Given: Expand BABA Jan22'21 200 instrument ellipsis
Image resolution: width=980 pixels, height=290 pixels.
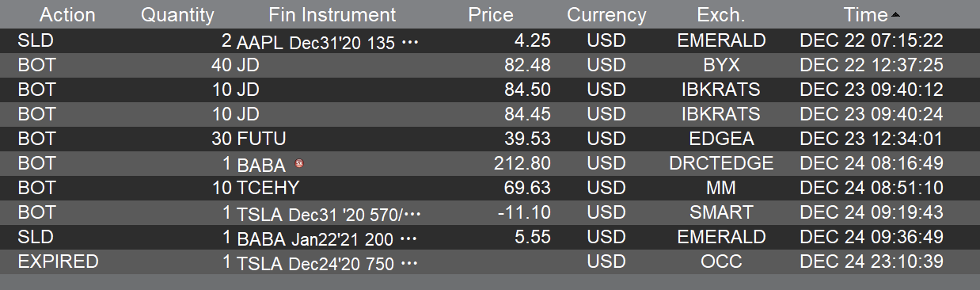Looking at the screenshot, I should click(408, 238).
